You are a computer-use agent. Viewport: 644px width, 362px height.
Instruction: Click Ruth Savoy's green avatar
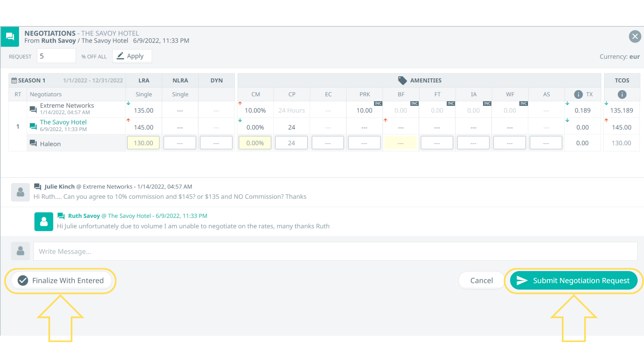[x=44, y=222]
